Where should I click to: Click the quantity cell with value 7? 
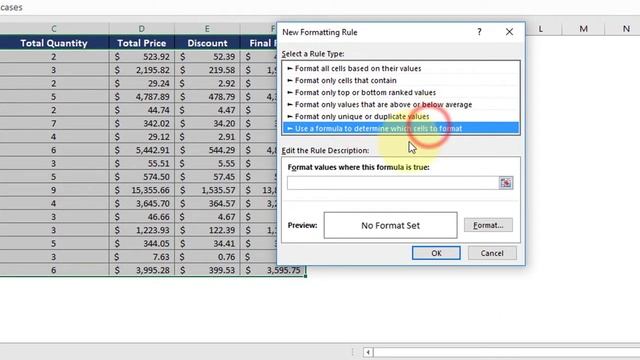[x=54, y=123]
